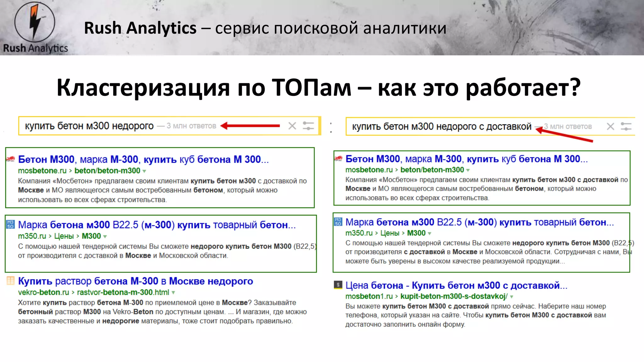Screen dimensions: 644x362
Task: Click 'Цены' breadcrumb in right m350.ru result
Action: click(390, 233)
